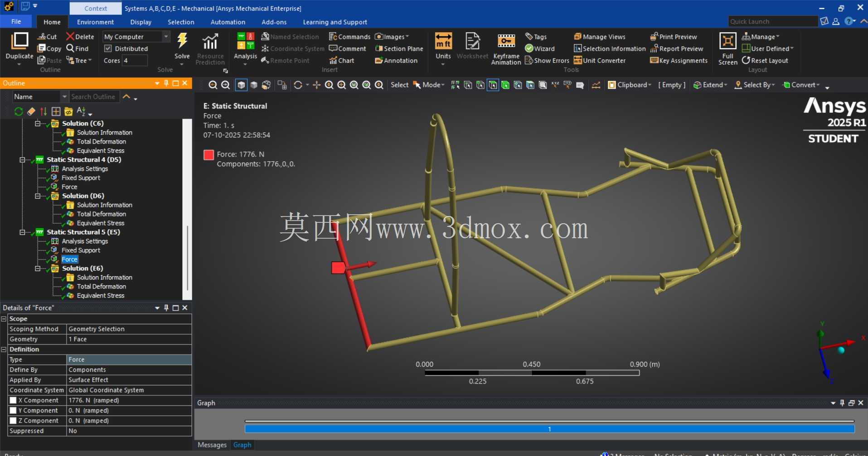Collapse the Solution (E6) tree node
The width and height of the screenshot is (868, 456).
point(38,268)
